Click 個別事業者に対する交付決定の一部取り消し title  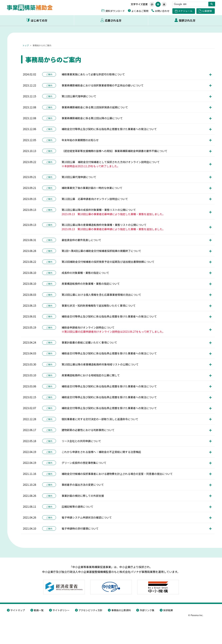[x=100, y=419]
